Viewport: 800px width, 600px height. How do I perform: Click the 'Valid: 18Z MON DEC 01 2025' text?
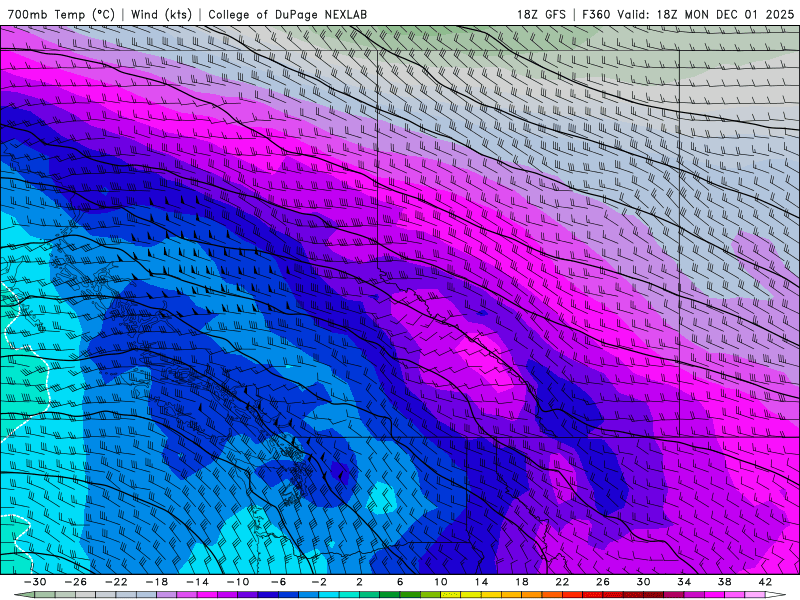[x=705, y=14]
